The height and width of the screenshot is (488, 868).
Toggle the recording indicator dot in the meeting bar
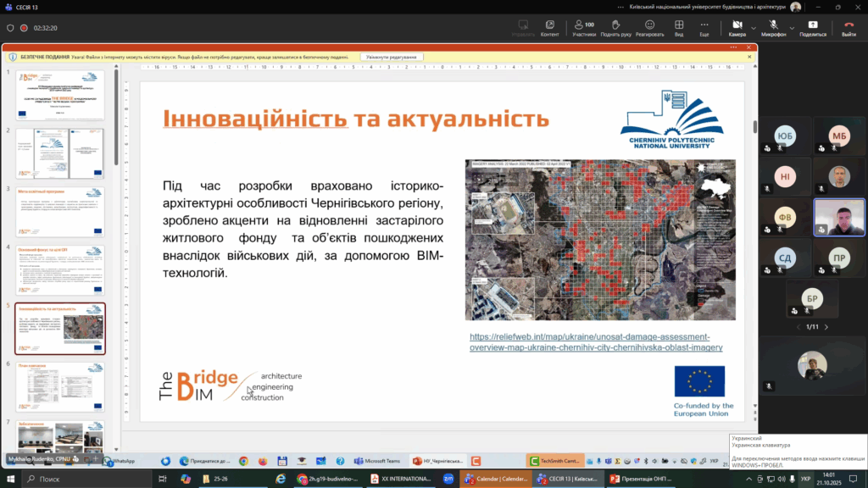click(25, 27)
